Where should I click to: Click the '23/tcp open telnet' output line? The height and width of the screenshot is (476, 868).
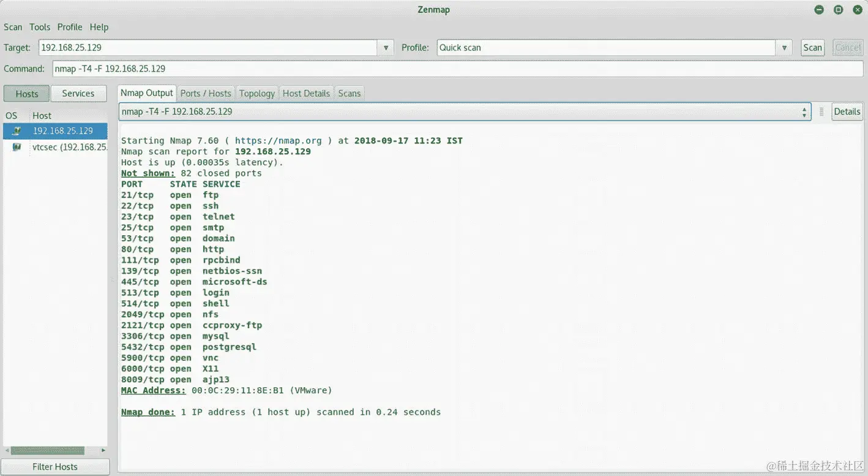coord(178,217)
